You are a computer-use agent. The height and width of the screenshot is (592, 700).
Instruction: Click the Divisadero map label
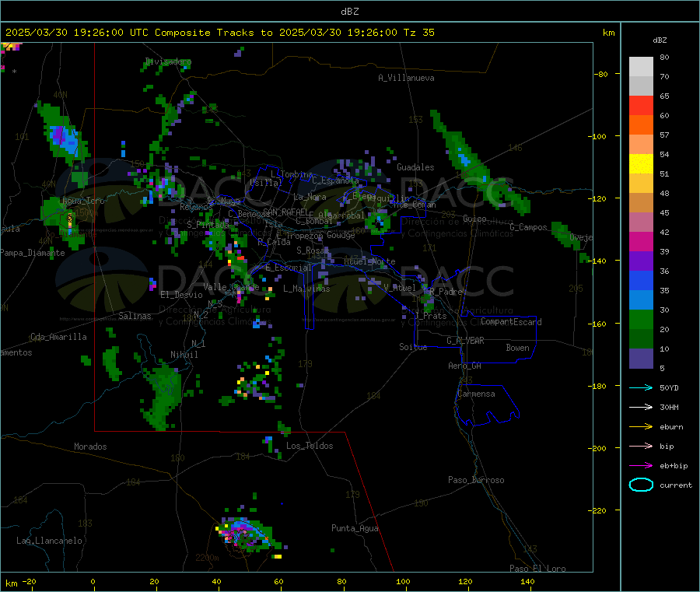[168, 61]
